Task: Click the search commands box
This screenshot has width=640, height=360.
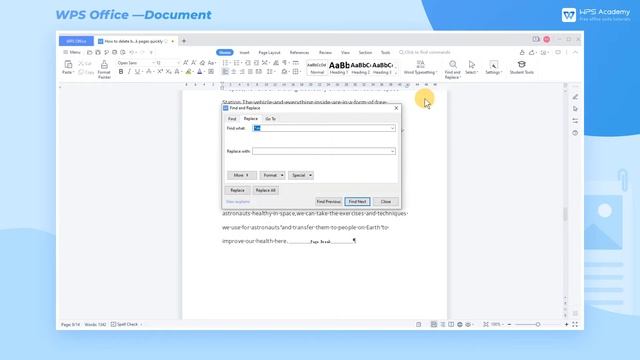Action: click(x=424, y=52)
